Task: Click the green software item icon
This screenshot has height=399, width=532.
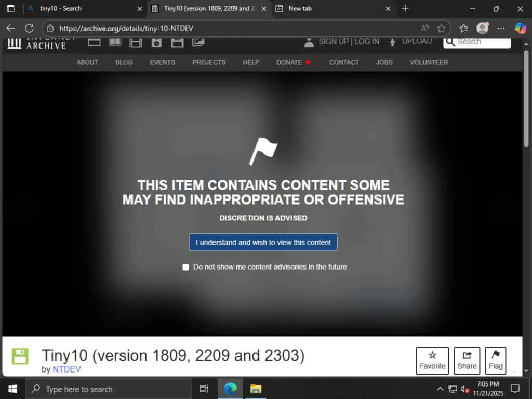Action: point(20,356)
